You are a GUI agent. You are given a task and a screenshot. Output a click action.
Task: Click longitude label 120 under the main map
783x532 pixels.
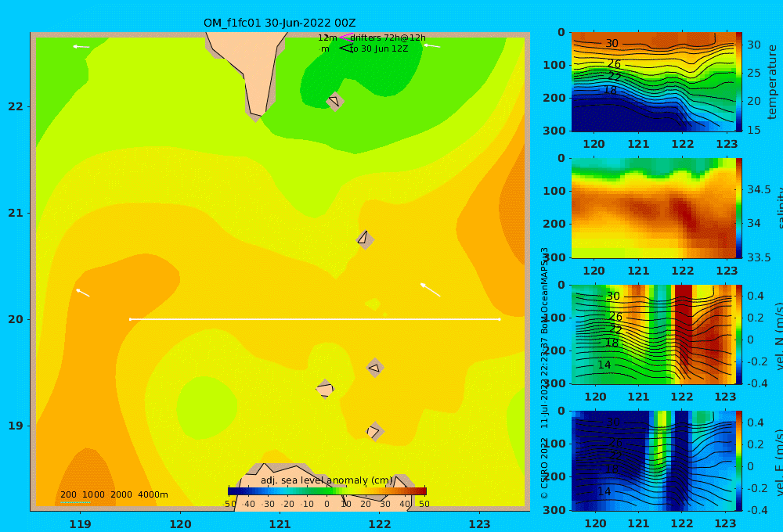(x=180, y=524)
